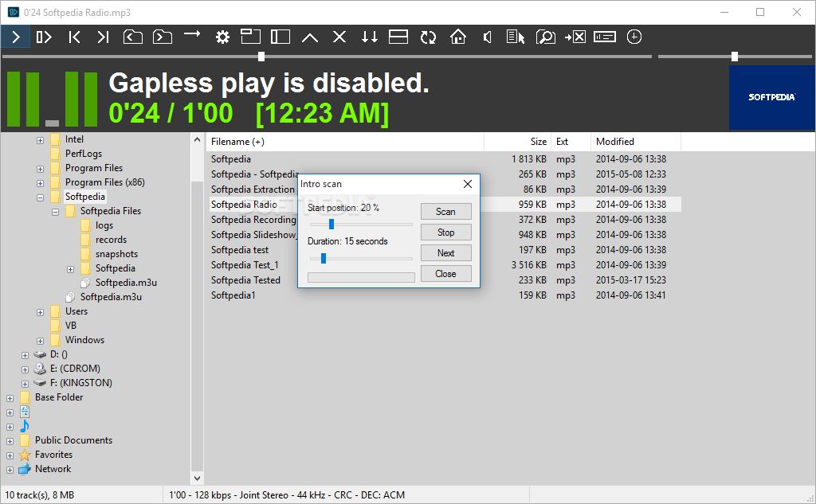The image size is (816, 504).
Task: Click the Softpedia album art thumbnail
Action: [x=771, y=97]
